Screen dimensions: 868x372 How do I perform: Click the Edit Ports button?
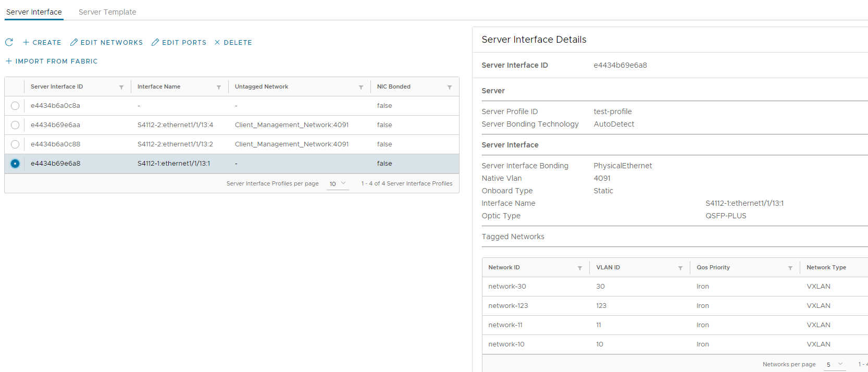click(x=179, y=42)
